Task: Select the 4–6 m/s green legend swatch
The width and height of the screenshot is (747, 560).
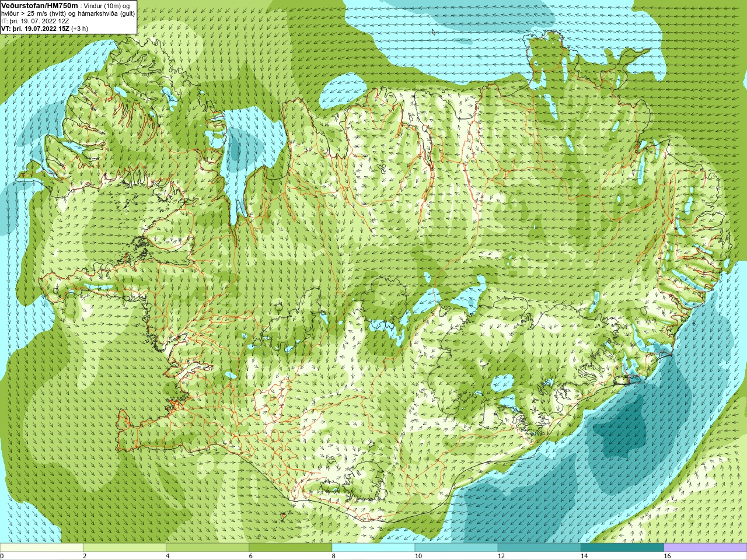Action: point(207,548)
